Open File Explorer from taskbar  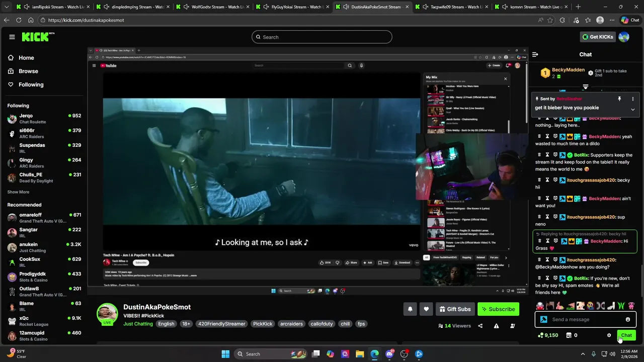(360, 354)
